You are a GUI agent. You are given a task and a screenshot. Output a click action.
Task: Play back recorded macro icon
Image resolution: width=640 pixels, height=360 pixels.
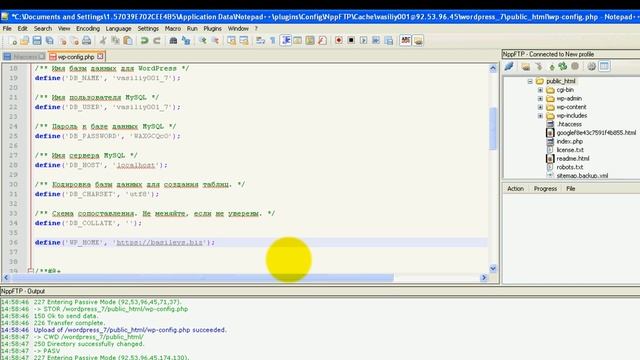click(x=363, y=40)
